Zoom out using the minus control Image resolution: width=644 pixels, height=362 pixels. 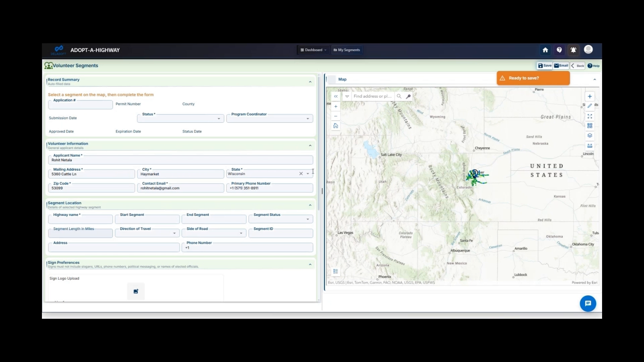335,116
